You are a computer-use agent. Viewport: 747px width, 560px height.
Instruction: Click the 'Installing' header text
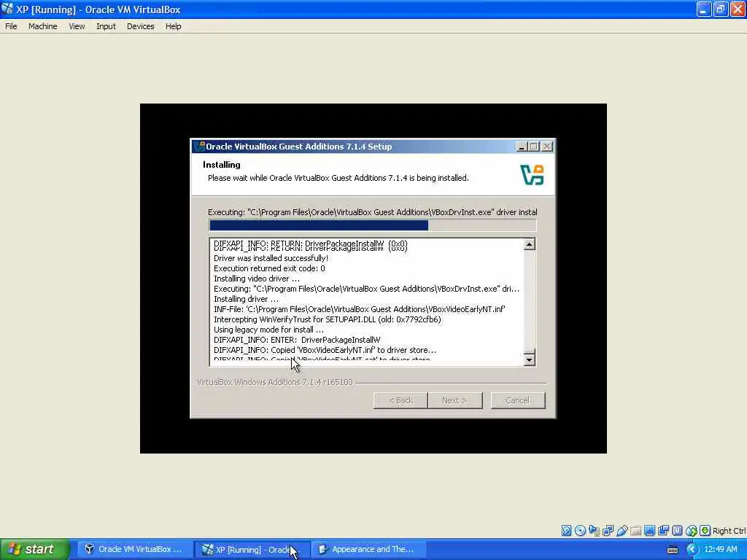[222, 165]
